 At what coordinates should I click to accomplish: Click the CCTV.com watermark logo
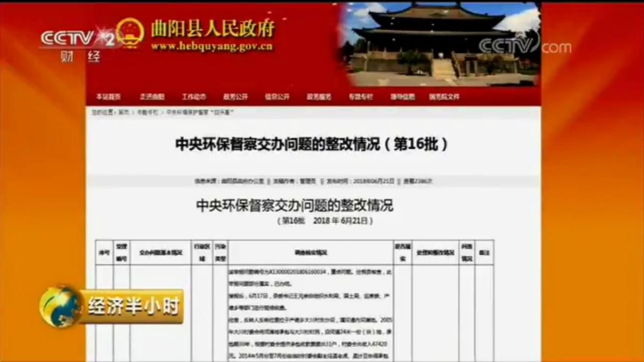pyautogui.click(x=524, y=46)
